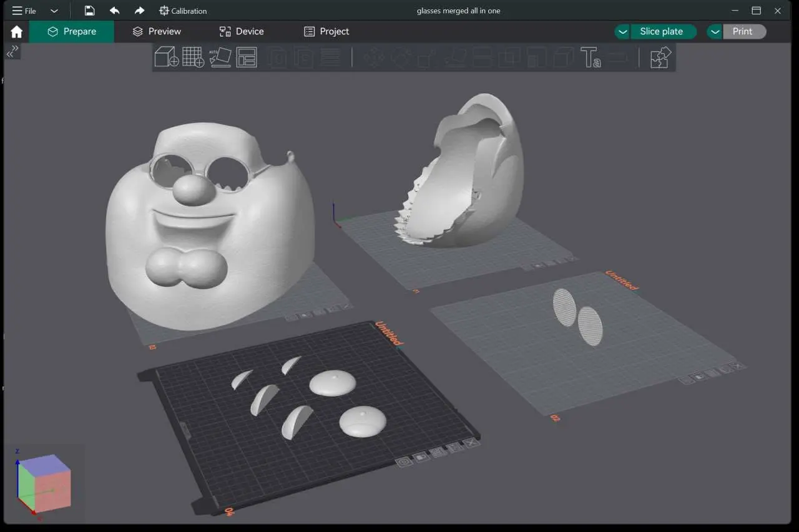Open Assembly view via puzzle icon

click(660, 57)
